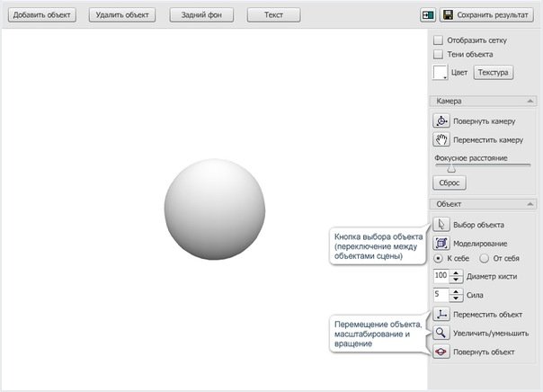Select the От себя radio button
The height and width of the screenshot is (392, 543).
point(485,258)
